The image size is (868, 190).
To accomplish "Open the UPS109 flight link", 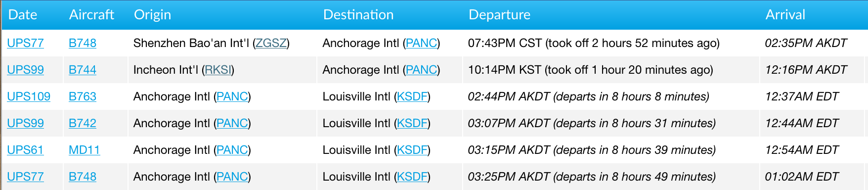I will [29, 96].
